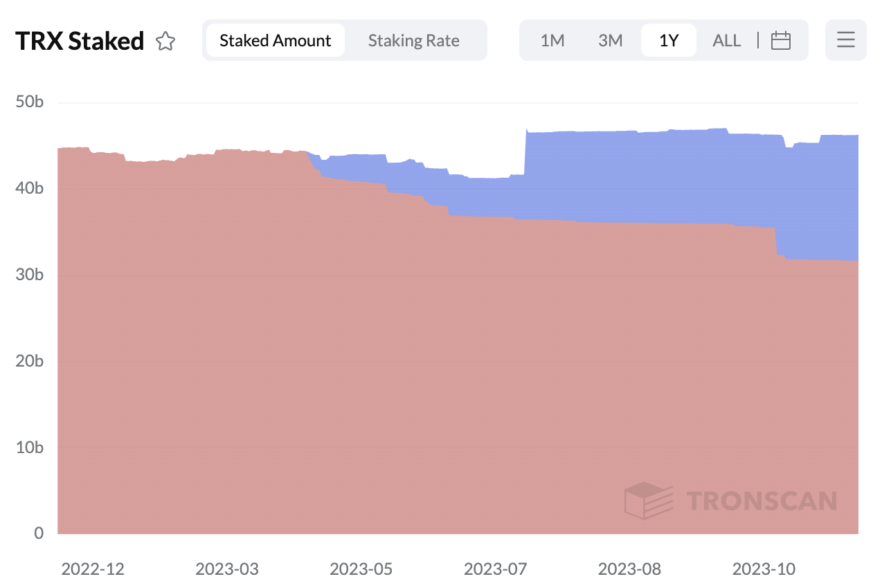This screenshot has height=588, width=882.
Task: Click the 2023-10 x-axis label
Action: coord(764,569)
